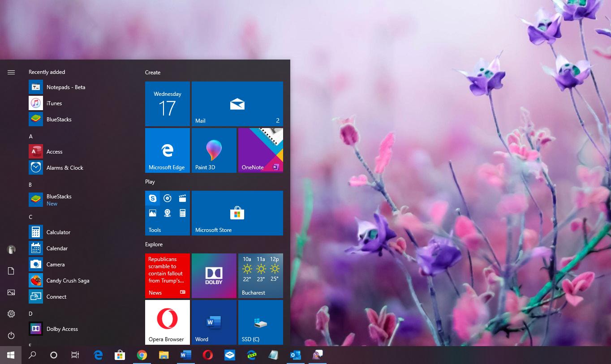
Task: Open the Wednesday 17 calendar tile
Action: [x=168, y=104]
